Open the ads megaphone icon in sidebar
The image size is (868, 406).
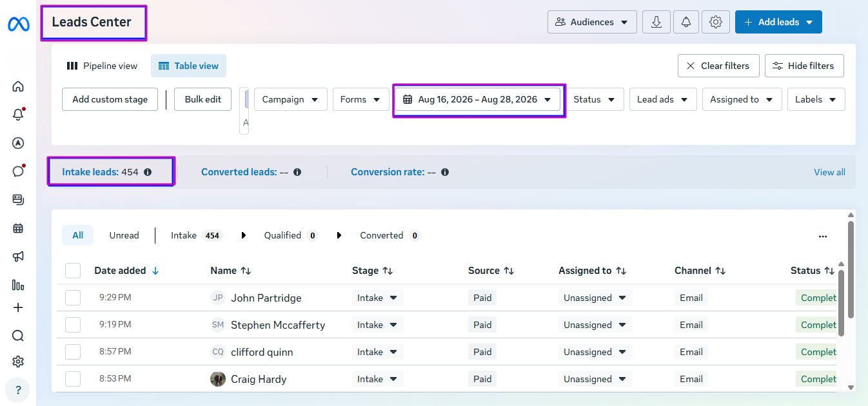(18, 256)
